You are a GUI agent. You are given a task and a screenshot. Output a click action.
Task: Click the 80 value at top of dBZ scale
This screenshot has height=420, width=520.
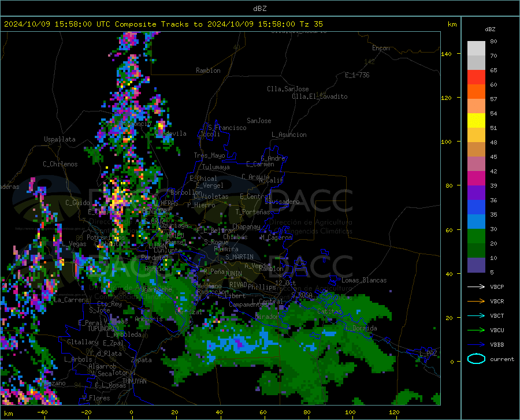click(x=493, y=42)
